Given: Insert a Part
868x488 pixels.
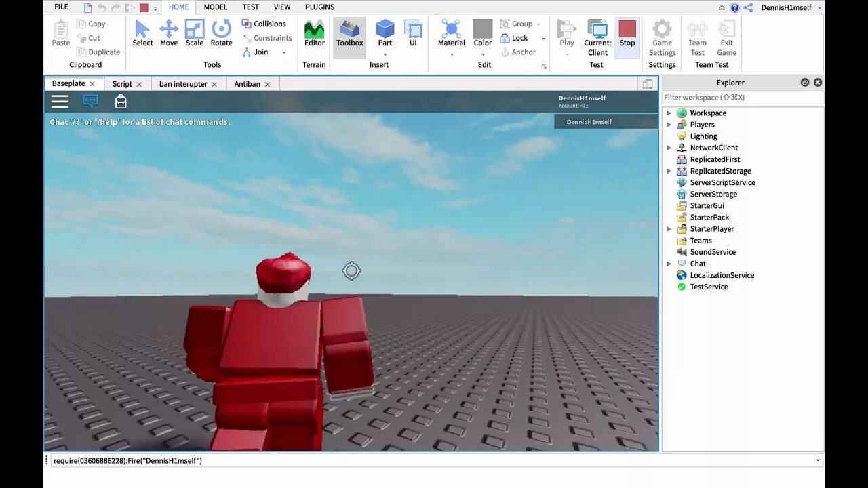Looking at the screenshot, I should (x=385, y=33).
